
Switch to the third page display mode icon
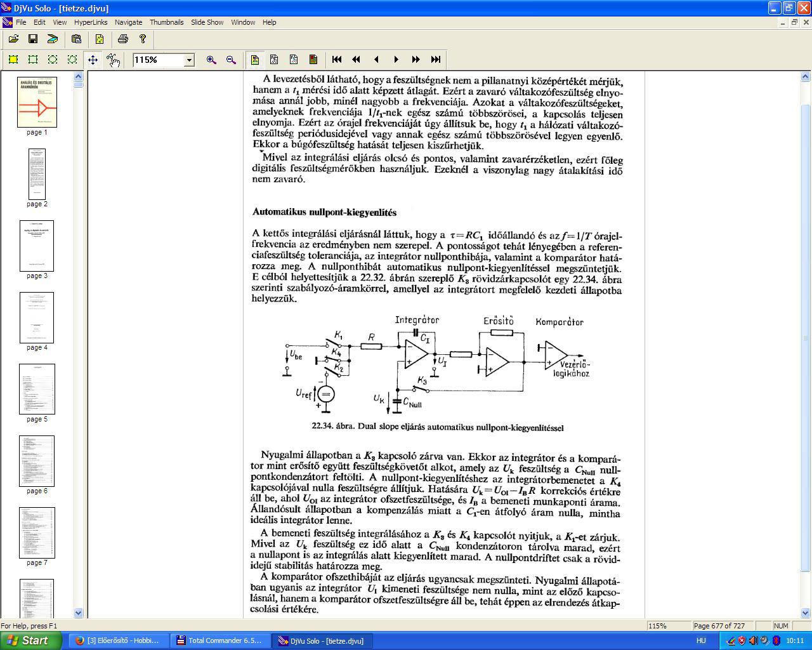point(294,60)
